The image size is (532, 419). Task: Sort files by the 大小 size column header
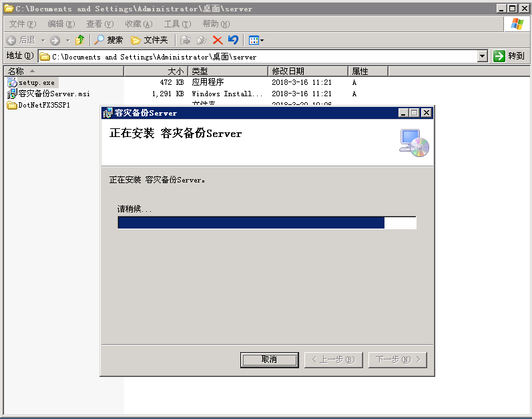(x=156, y=72)
